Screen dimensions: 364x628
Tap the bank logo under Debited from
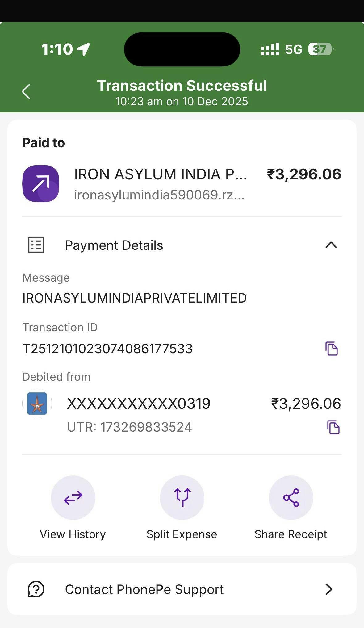tap(37, 404)
